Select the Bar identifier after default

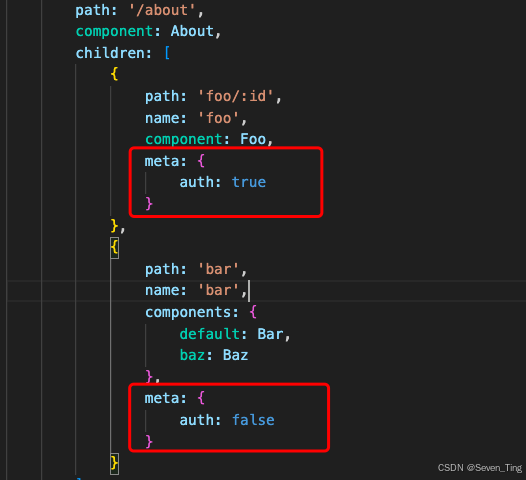(270, 334)
